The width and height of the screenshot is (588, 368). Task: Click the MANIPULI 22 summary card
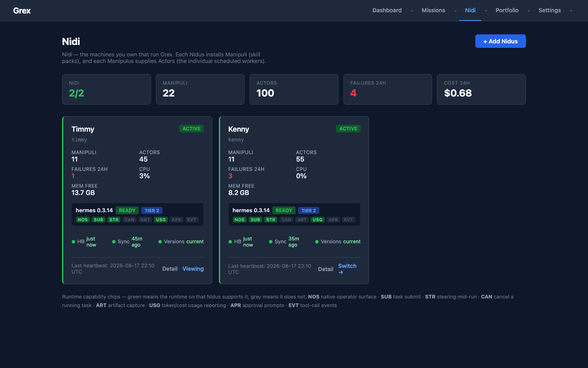pyautogui.click(x=200, y=89)
